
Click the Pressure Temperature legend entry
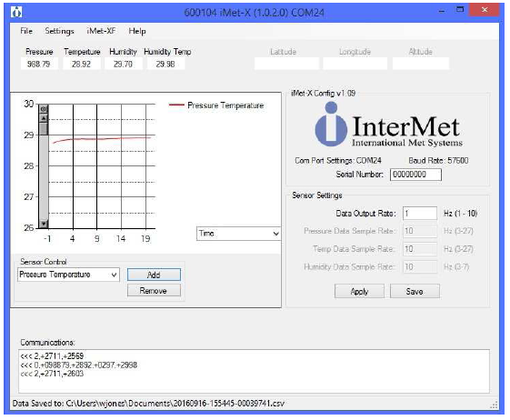216,105
